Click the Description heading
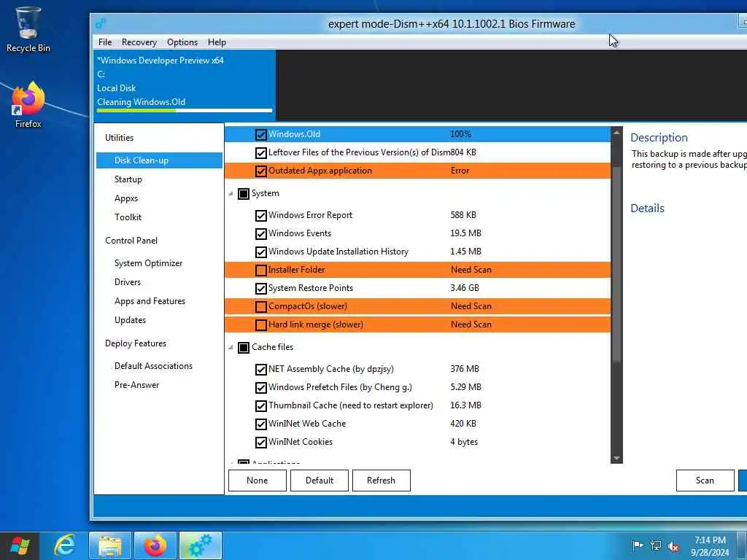 [x=659, y=138]
